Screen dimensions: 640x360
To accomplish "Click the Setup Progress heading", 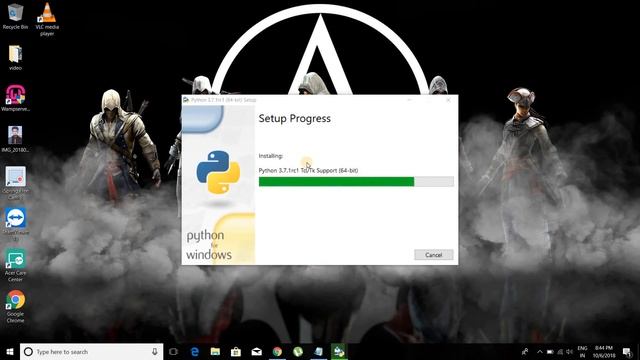I will point(295,118).
